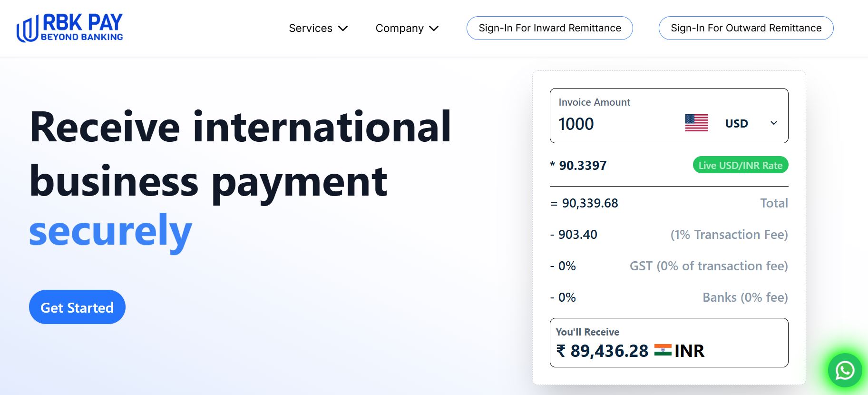Image resolution: width=868 pixels, height=395 pixels.
Task: Click the rupee symbol in You'll Receive
Action: 561,351
